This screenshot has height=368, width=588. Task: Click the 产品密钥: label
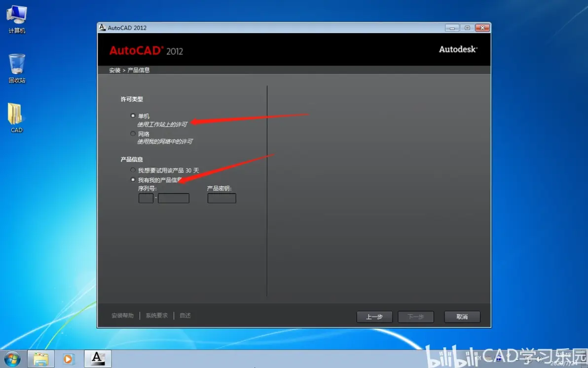coord(220,189)
